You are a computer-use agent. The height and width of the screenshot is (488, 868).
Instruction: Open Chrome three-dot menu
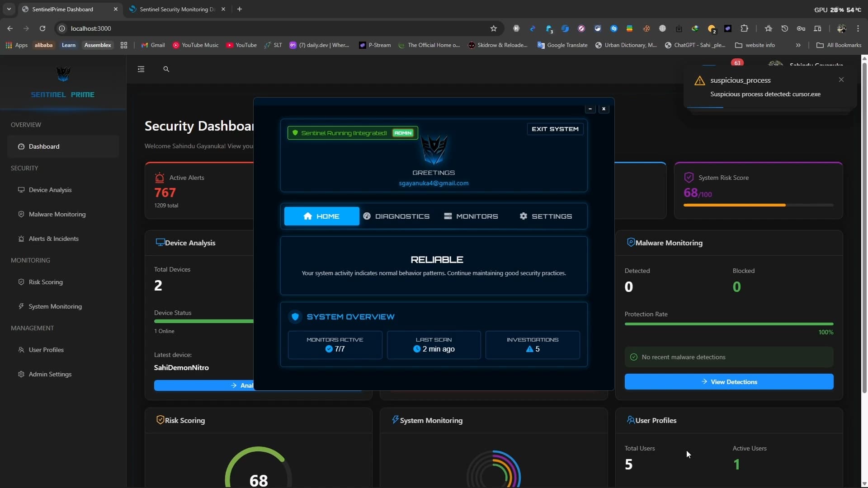coord(858,28)
